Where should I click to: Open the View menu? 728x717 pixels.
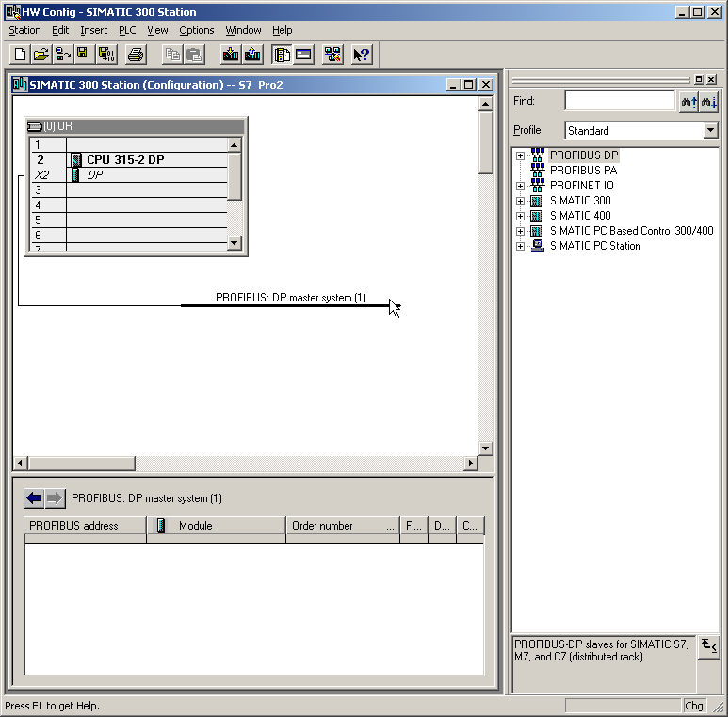pyautogui.click(x=157, y=31)
